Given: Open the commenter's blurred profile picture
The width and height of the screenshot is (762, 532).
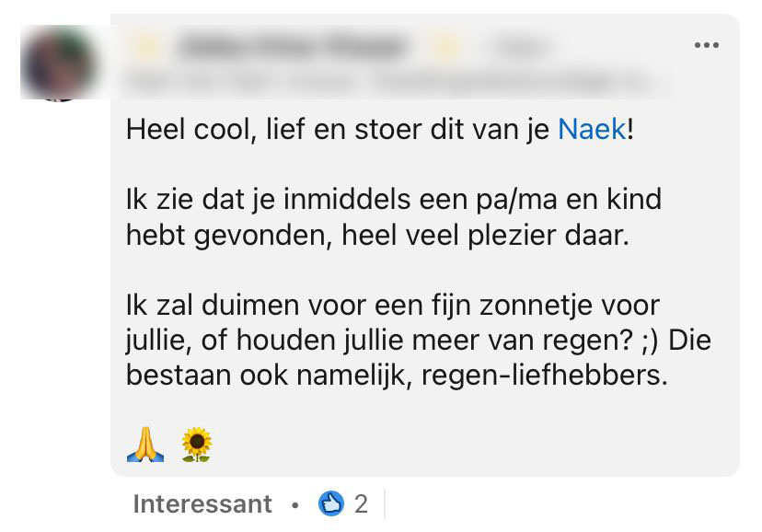Looking at the screenshot, I should point(59,62).
